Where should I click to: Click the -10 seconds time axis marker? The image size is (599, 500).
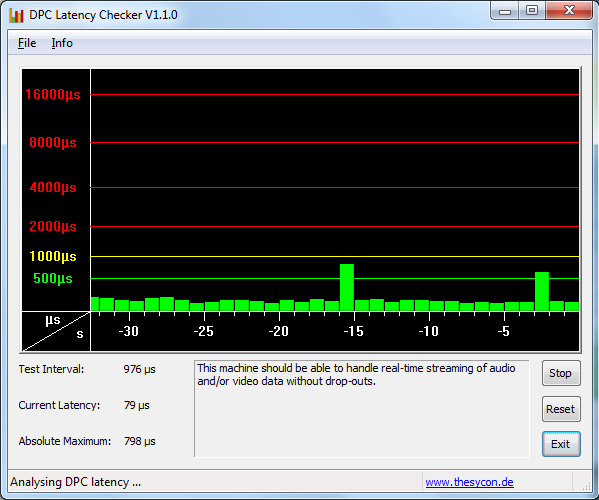429,331
